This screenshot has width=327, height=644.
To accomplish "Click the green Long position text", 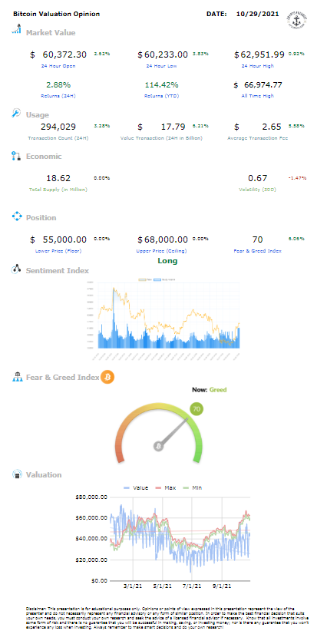I will 167,261.
